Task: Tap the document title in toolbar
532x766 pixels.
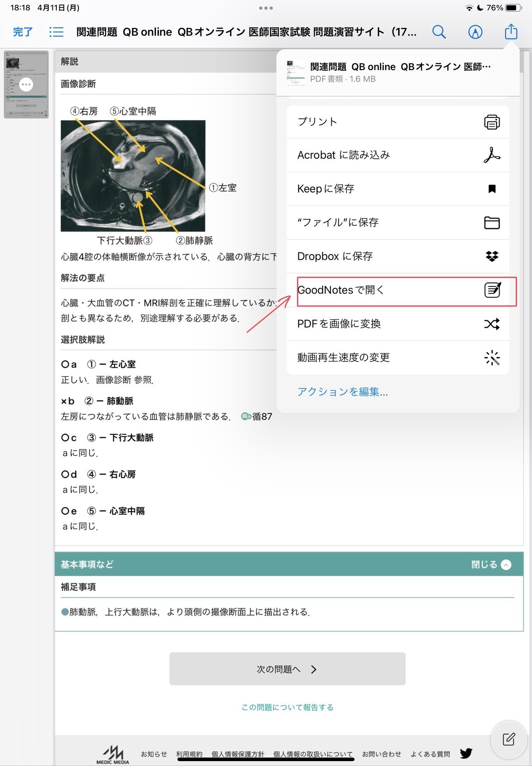Action: (x=246, y=32)
